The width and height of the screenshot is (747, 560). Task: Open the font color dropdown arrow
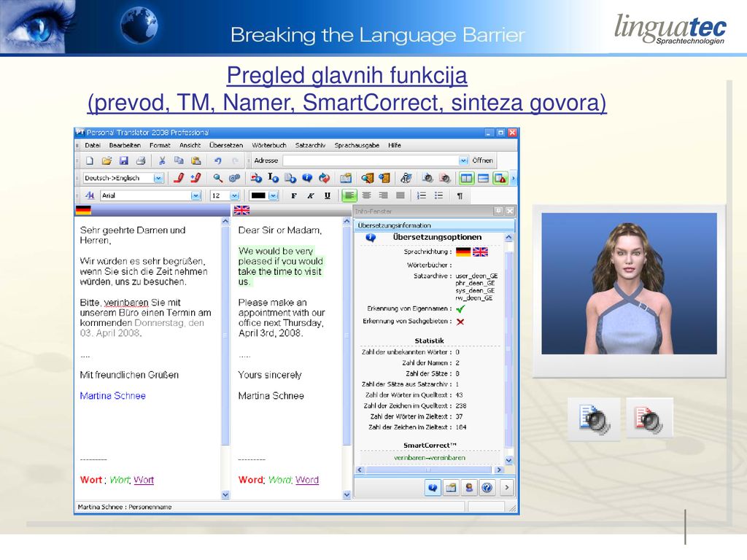click(273, 195)
